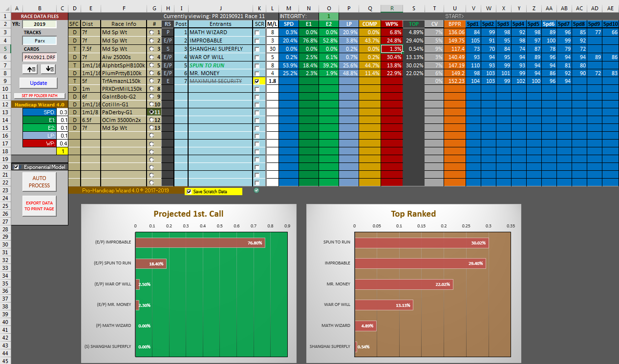Click the select-all corner of the sheet
The image size is (619, 364).
coord(4,8)
